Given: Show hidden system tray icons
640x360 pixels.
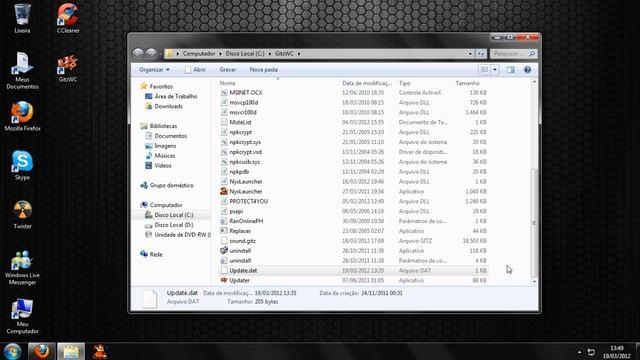Looking at the screenshot, I should (580, 352).
